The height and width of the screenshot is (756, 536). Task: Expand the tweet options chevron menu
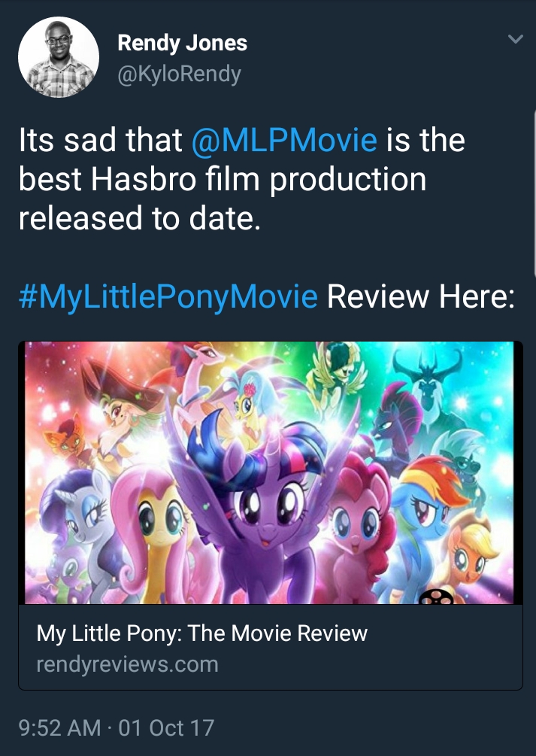tap(515, 39)
